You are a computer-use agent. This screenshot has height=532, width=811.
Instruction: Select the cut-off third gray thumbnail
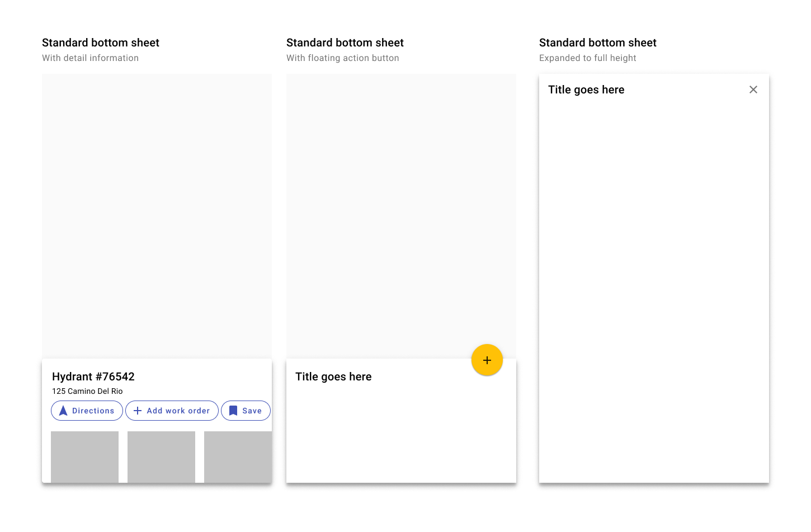click(x=238, y=457)
